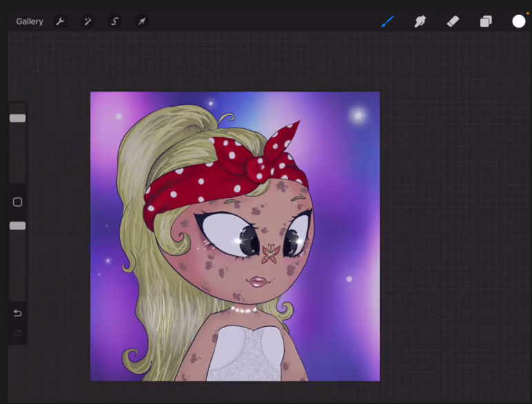Screen dimensions: 532x404
Task: Redo the last undone action
Action: pyautogui.click(x=18, y=333)
